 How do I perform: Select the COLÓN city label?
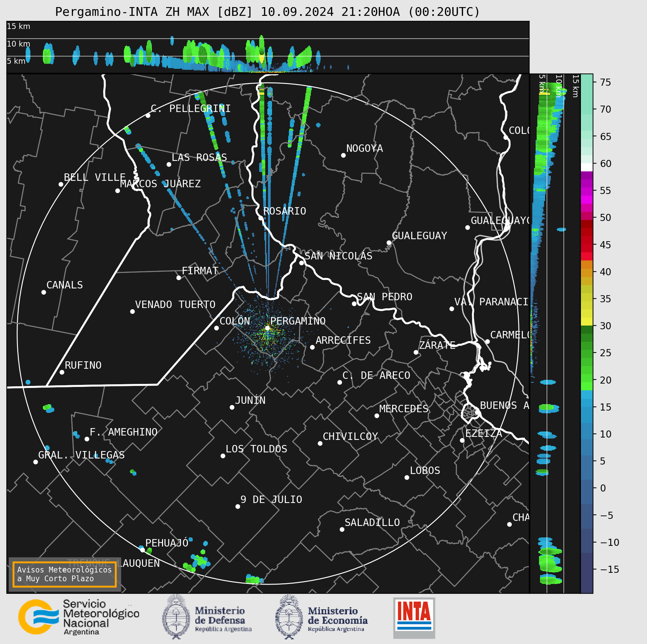[235, 321]
